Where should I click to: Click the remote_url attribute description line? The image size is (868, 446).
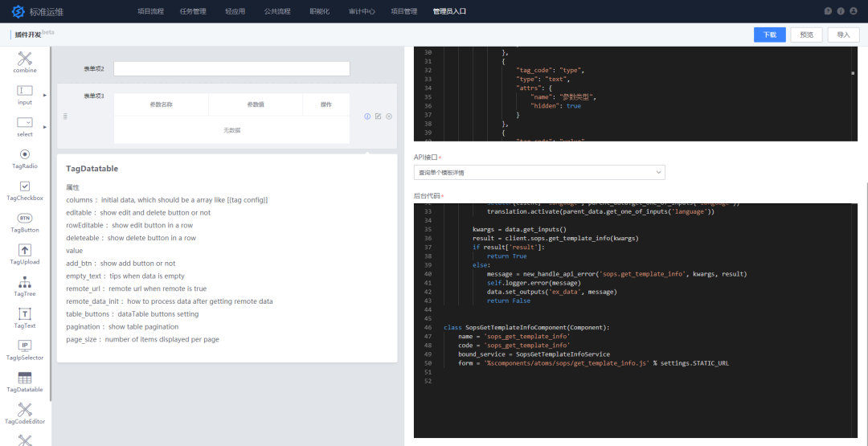coord(136,288)
